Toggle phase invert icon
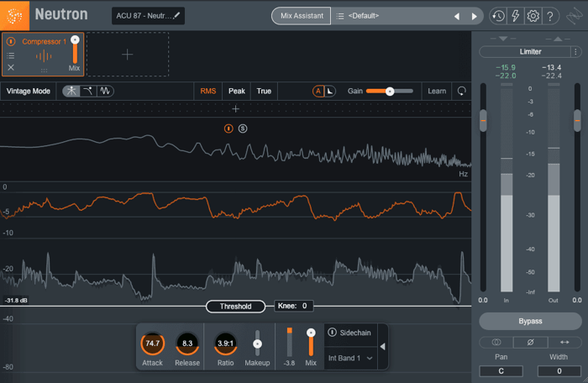The width and height of the screenshot is (588, 383). point(530,342)
